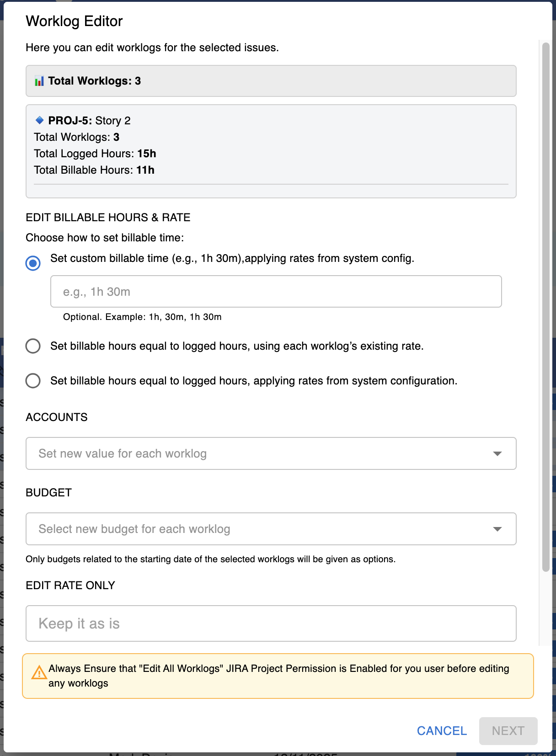
Task: Click the 'EDIT RATE ONLY' section heading
Action: click(x=70, y=586)
